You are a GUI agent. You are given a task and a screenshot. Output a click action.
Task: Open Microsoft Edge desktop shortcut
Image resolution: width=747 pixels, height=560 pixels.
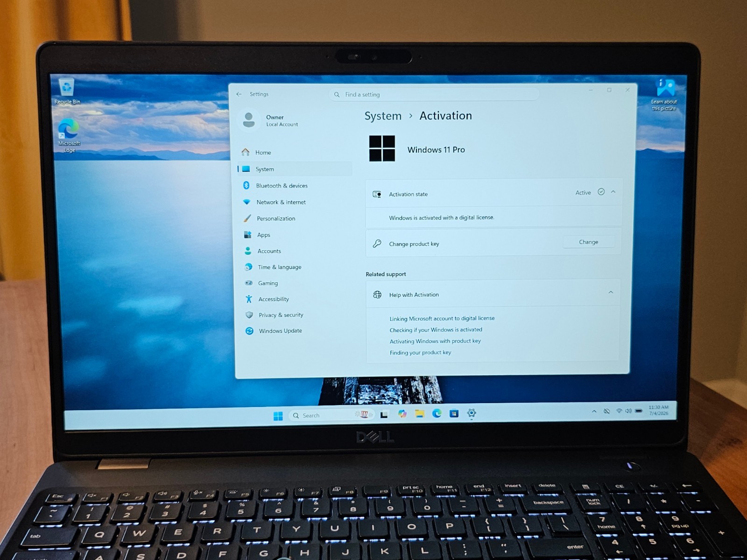pos(69,135)
